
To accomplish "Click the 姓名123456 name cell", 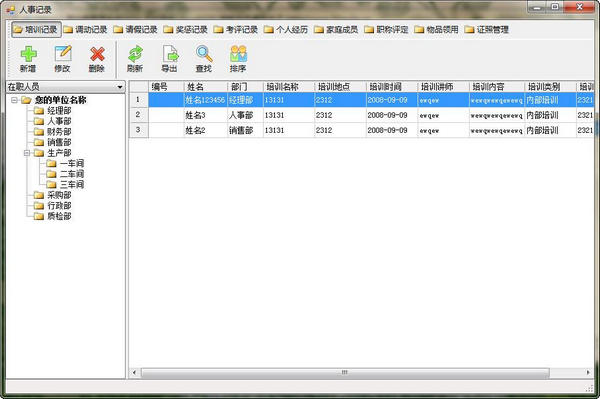I will point(205,100).
